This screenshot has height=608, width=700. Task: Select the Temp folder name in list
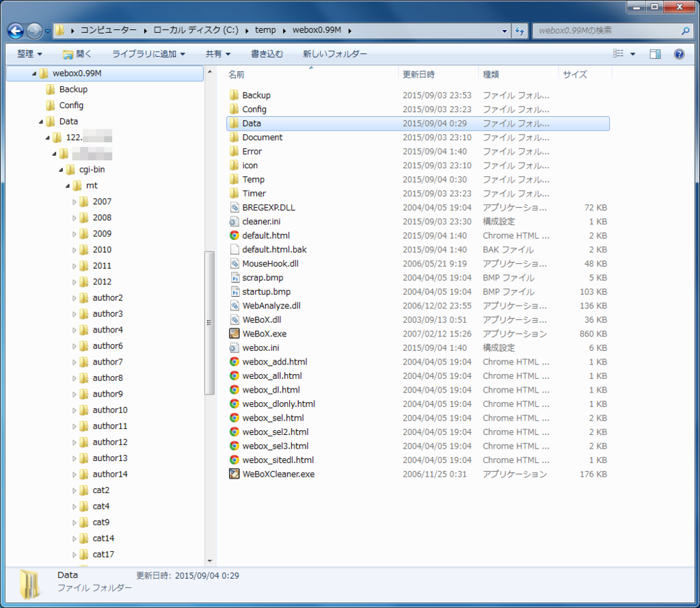pos(253,179)
